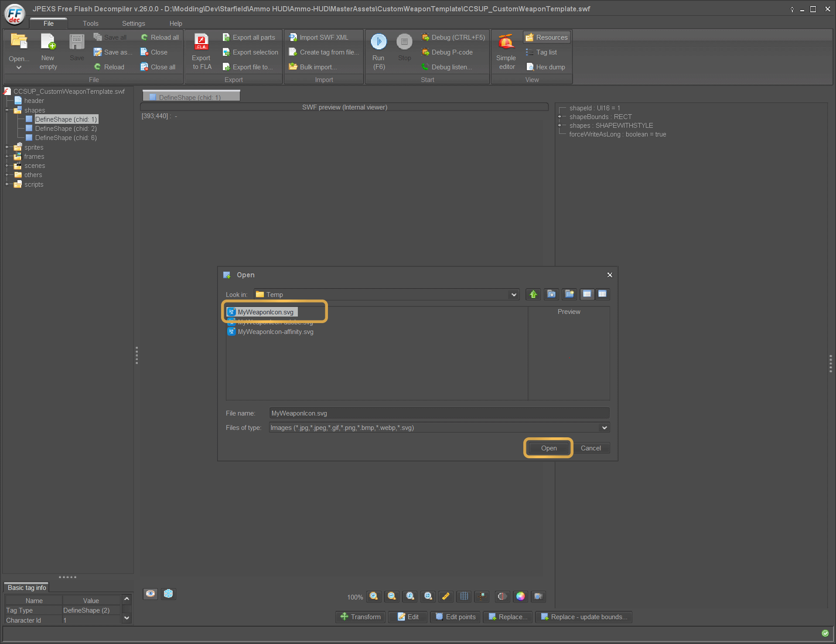Screen dimensions: 836x644
Task: Toggle the Resources view
Action: 547,37
